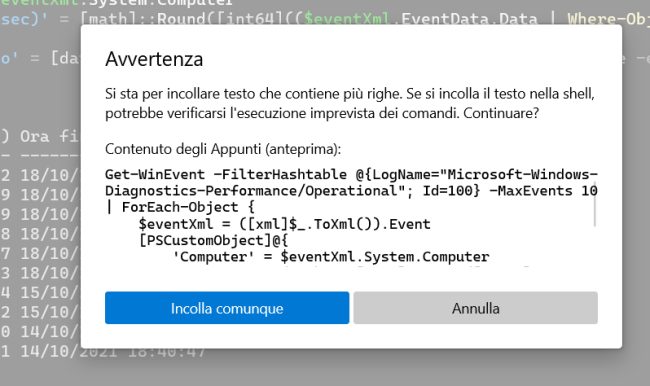
Task: Click the "potrebbe verificarsi l'esecuzione" warning line
Action: 322,113
